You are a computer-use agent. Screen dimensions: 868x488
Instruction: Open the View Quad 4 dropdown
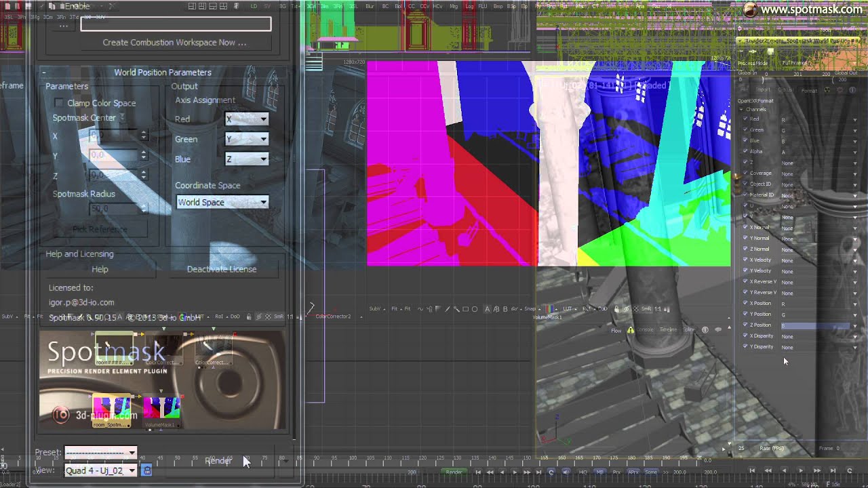[x=100, y=470]
